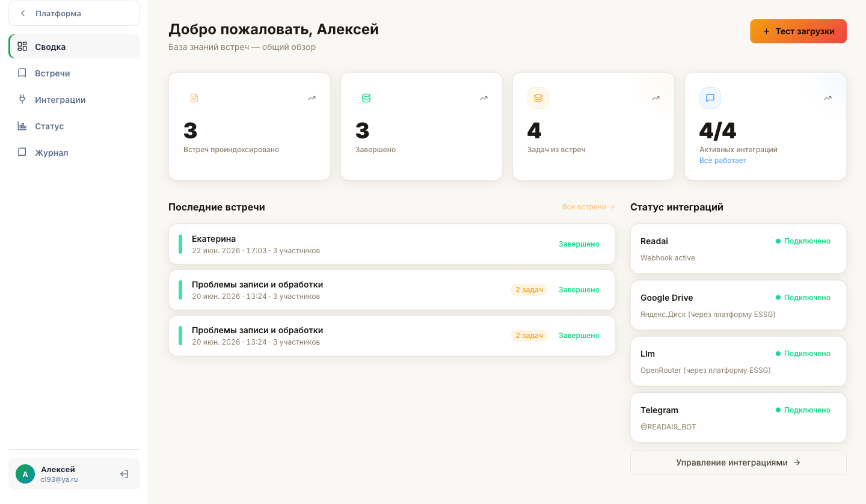The height and width of the screenshot is (504, 866).
Task: Click the Telegram integration card
Action: click(739, 418)
